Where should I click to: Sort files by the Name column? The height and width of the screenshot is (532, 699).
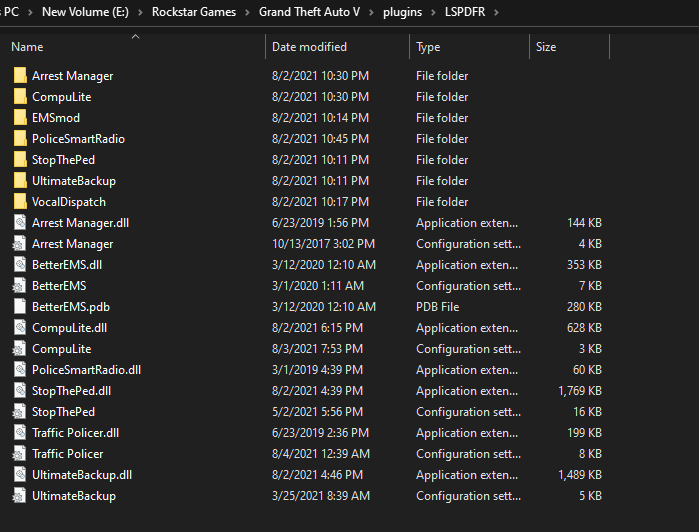click(x=28, y=47)
